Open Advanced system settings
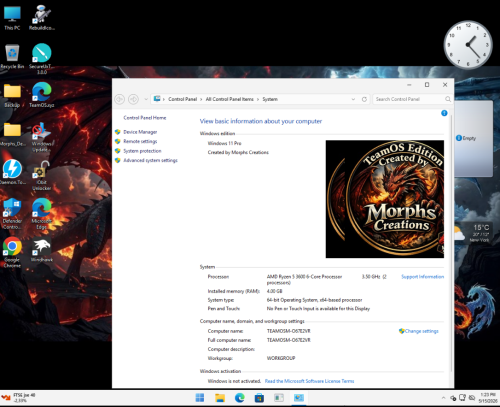500x407 pixels. [150, 160]
